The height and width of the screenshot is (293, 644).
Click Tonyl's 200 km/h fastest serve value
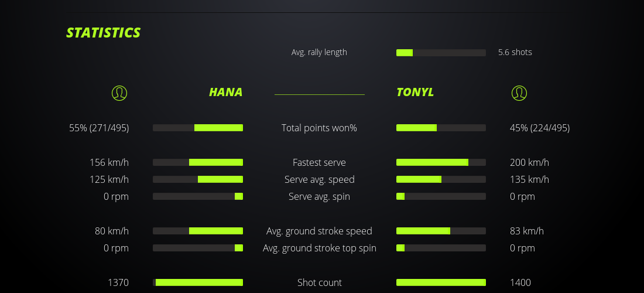pyautogui.click(x=529, y=162)
